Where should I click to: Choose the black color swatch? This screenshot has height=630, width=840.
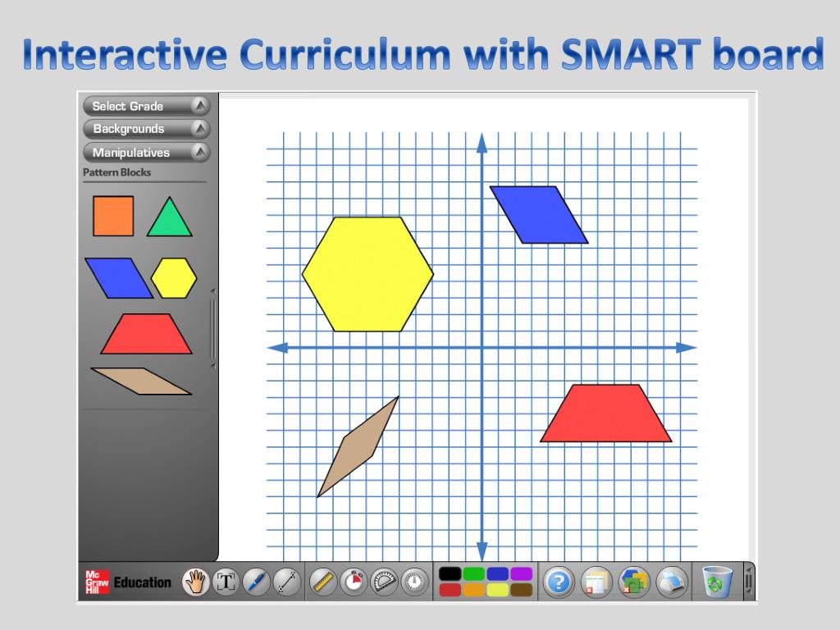(450, 573)
